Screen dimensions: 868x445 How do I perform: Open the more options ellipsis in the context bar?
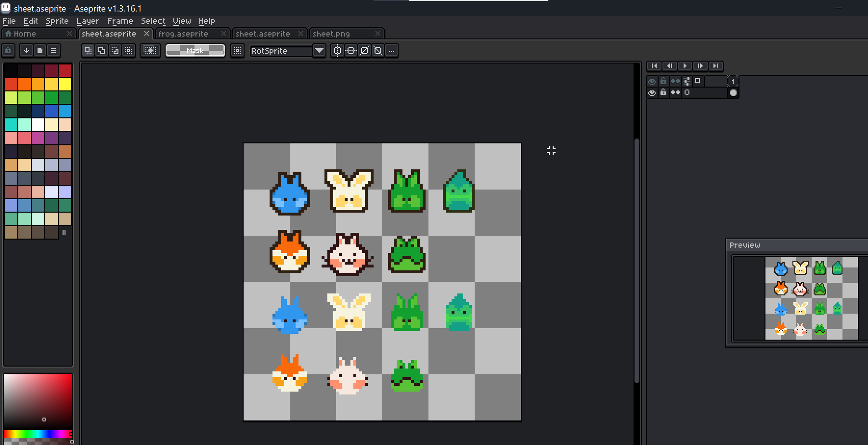[x=391, y=51]
